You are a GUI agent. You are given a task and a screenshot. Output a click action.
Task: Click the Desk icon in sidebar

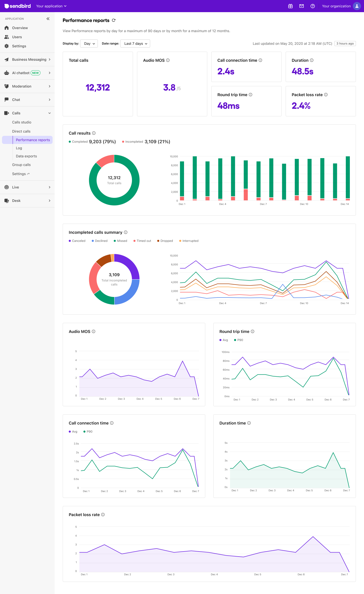click(x=7, y=201)
